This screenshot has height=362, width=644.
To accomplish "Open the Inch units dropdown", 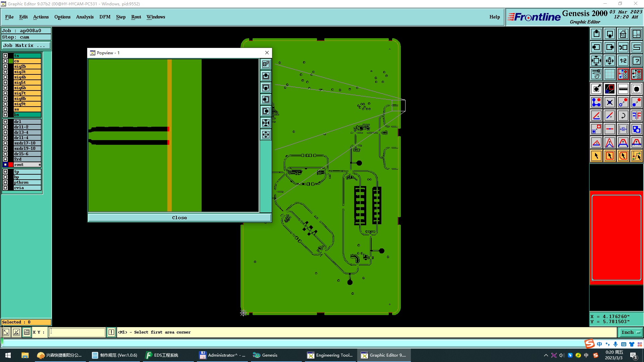I will click(x=631, y=332).
